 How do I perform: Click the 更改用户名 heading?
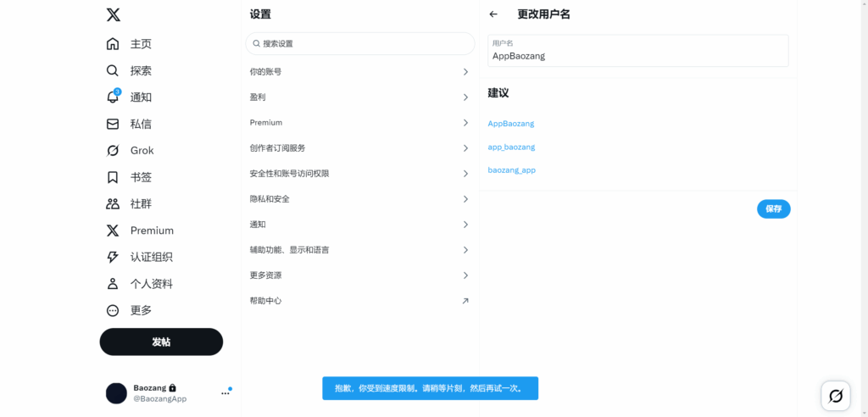pyautogui.click(x=543, y=14)
